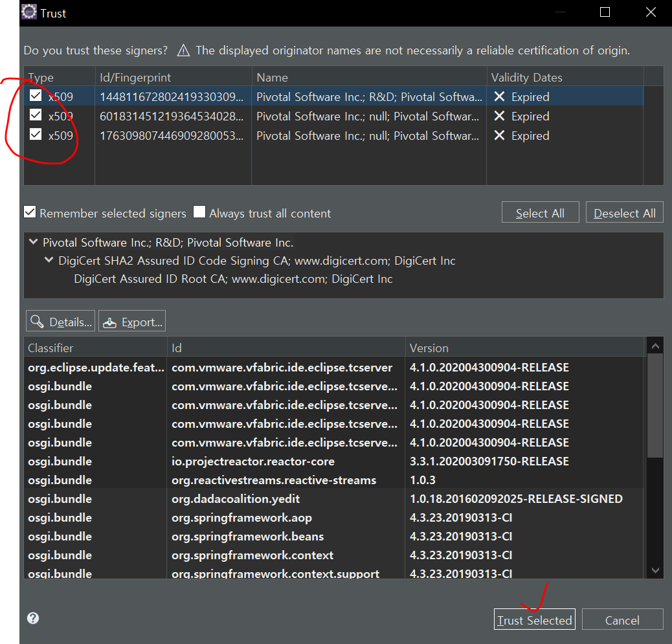
Task: Click the warning triangle icon
Action: point(183,50)
